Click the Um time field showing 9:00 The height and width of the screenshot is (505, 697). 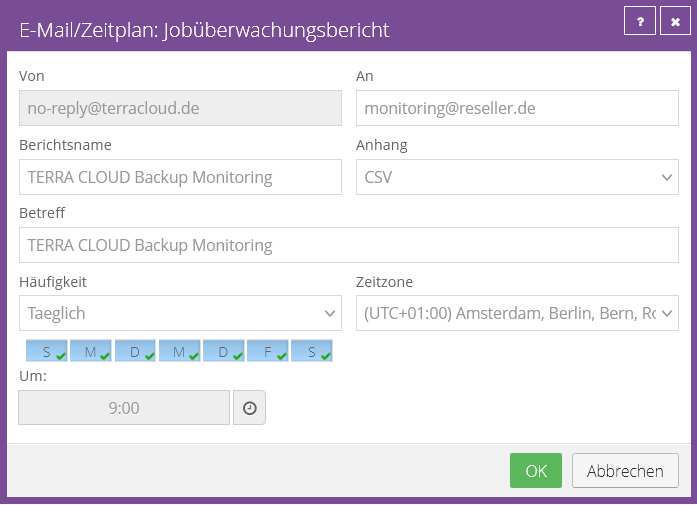(x=124, y=408)
